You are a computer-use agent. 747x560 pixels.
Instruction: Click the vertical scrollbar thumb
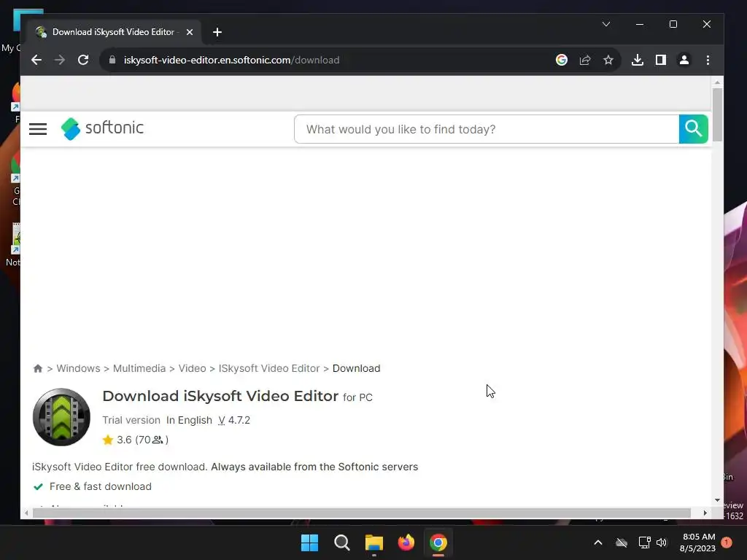[x=717, y=114]
